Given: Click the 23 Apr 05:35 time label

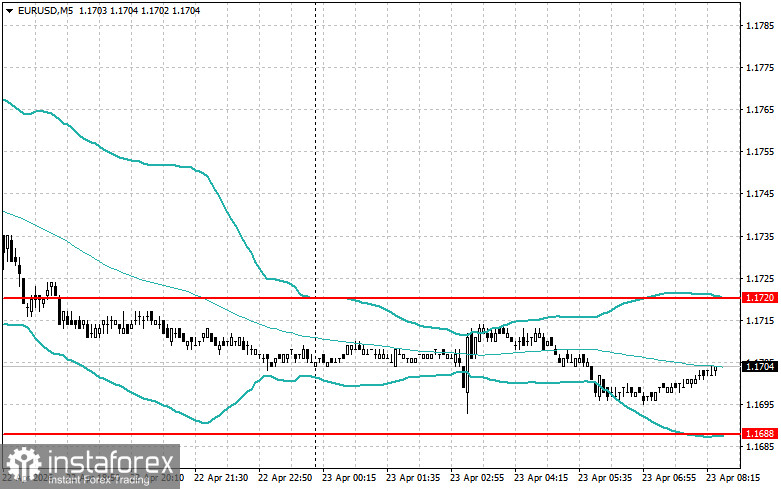Looking at the screenshot, I should tap(605, 478).
